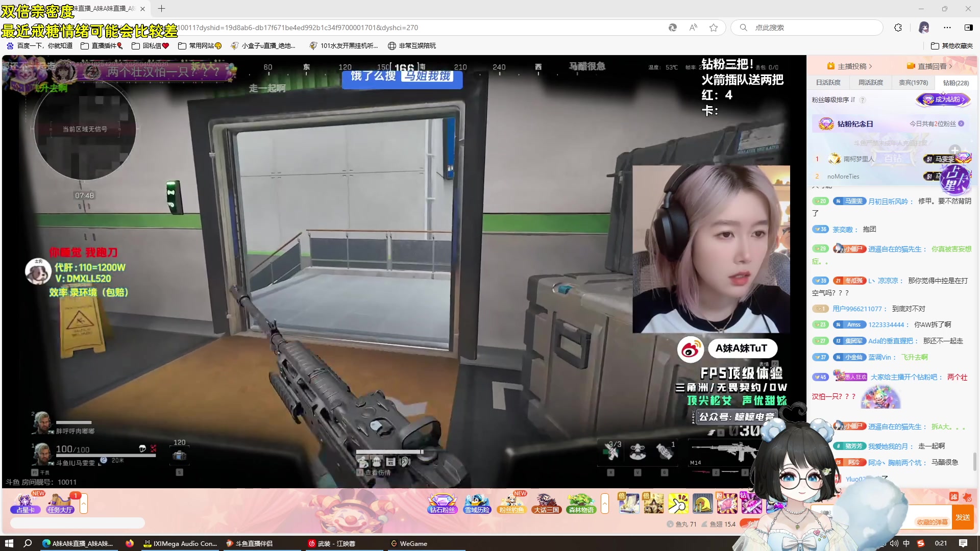Image resolution: width=980 pixels, height=551 pixels.
Task: Switch to the 周活跃度 tab
Action: tap(871, 83)
